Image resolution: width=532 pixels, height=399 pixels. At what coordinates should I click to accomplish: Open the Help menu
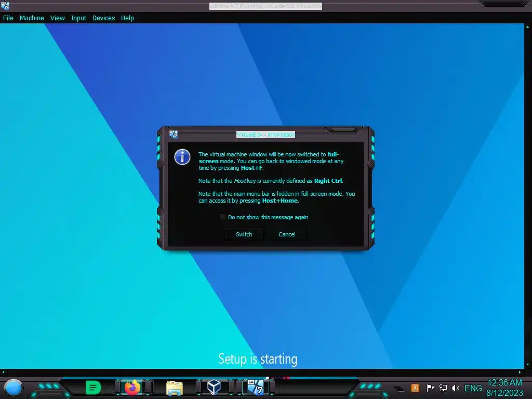(x=127, y=18)
